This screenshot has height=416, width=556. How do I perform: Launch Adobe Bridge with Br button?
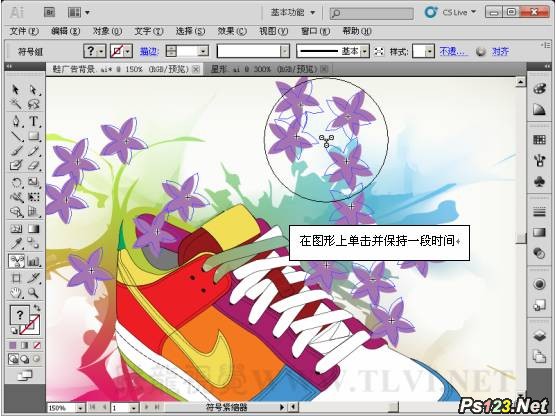tap(49, 13)
